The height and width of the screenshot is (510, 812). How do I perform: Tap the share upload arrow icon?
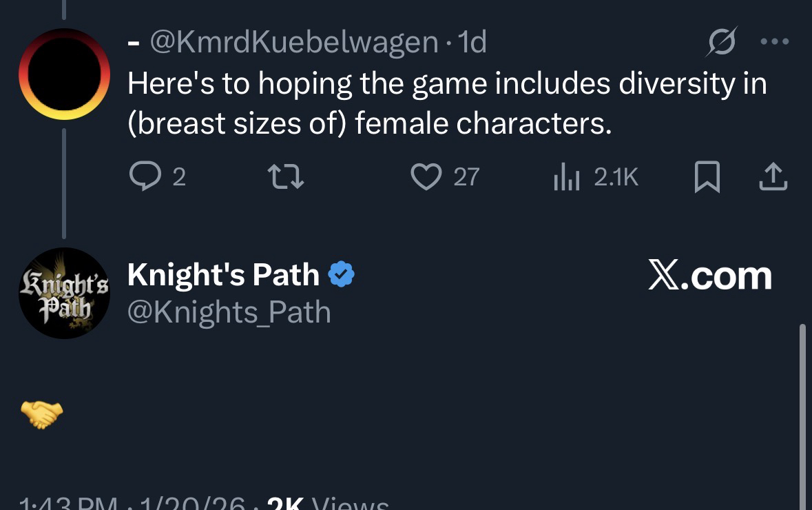771,177
